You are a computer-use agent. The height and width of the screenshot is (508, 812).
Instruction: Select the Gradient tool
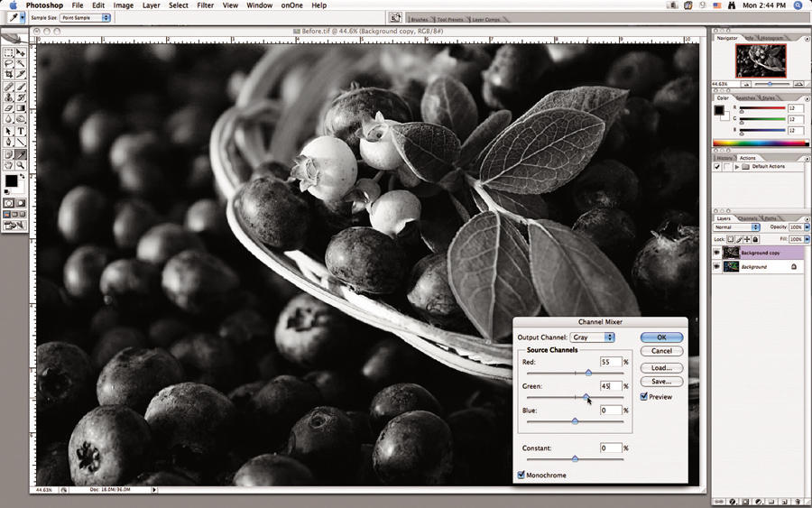coord(21,108)
